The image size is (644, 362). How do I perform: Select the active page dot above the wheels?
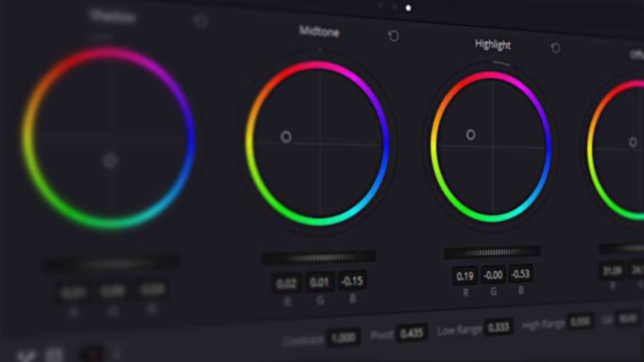coord(409,7)
